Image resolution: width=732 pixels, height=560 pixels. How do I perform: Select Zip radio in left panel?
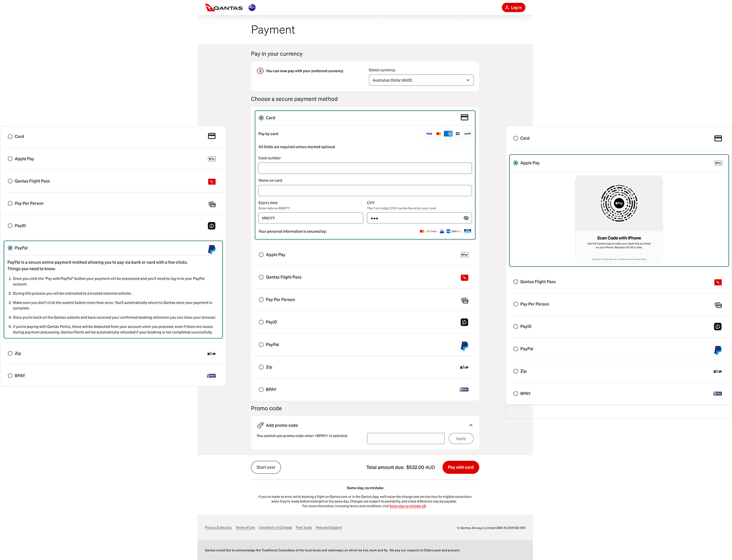(x=10, y=353)
